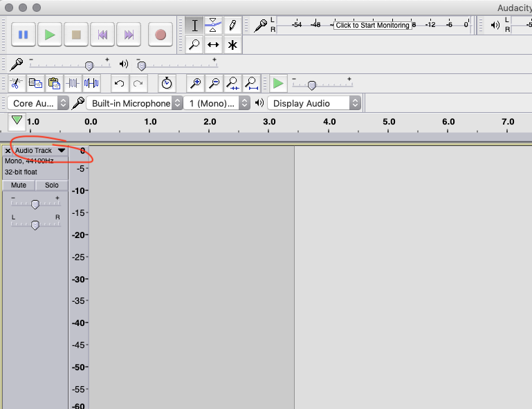Click Trim audio outside selection icon
Viewport: 532px width, 409px height.
pyautogui.click(x=73, y=83)
